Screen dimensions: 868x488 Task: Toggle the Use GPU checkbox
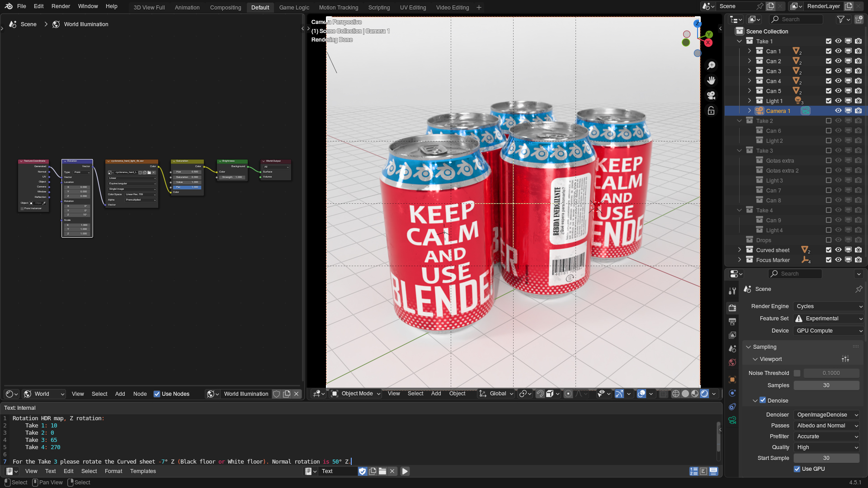[797, 469]
